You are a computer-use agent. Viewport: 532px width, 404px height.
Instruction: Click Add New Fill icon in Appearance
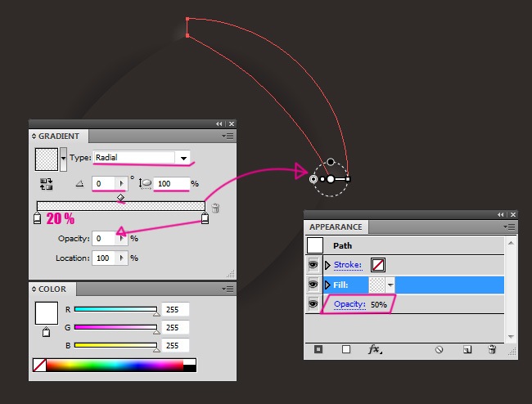(346, 349)
